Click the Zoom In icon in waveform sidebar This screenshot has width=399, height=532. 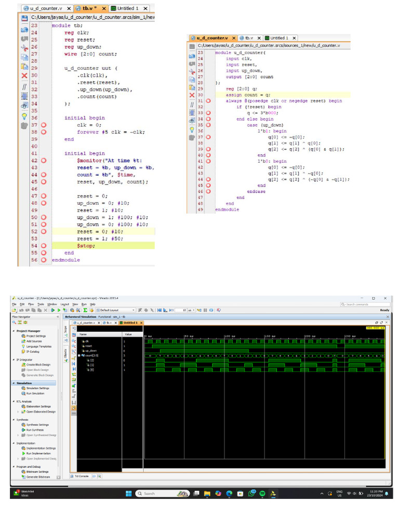click(74, 341)
